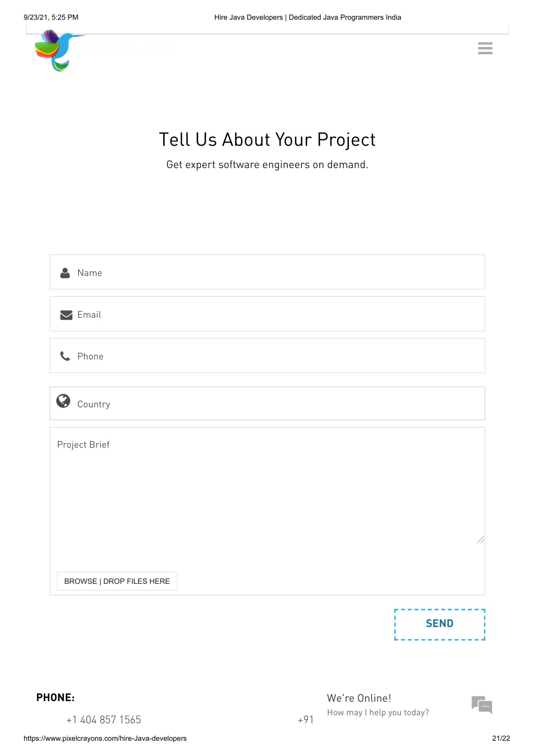Click the pixelcrayons.com footer URL

[x=105, y=738]
